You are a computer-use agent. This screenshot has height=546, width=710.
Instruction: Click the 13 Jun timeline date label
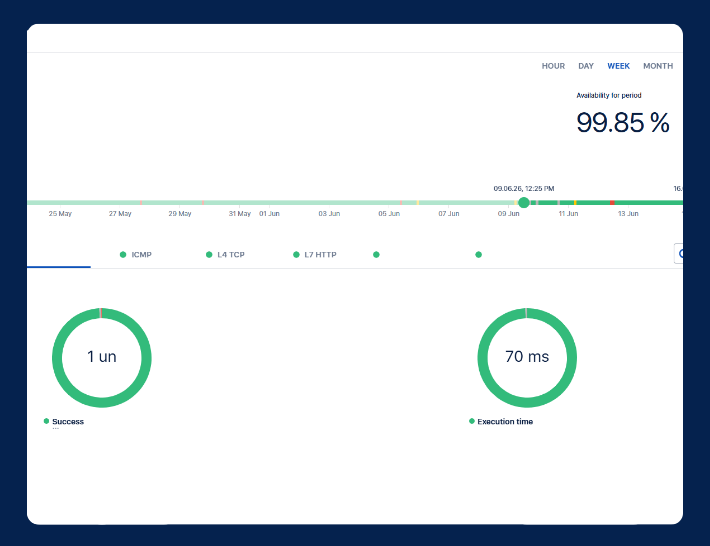point(628,214)
